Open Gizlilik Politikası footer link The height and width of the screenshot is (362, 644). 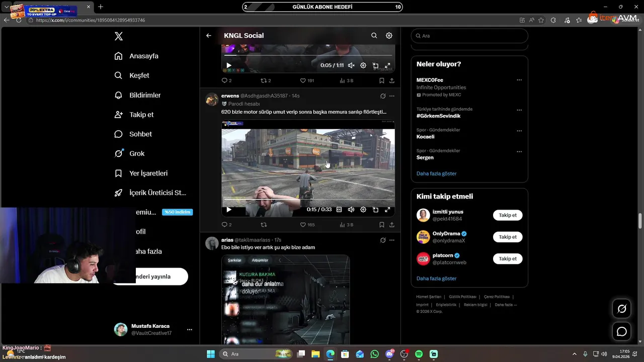[462, 297]
